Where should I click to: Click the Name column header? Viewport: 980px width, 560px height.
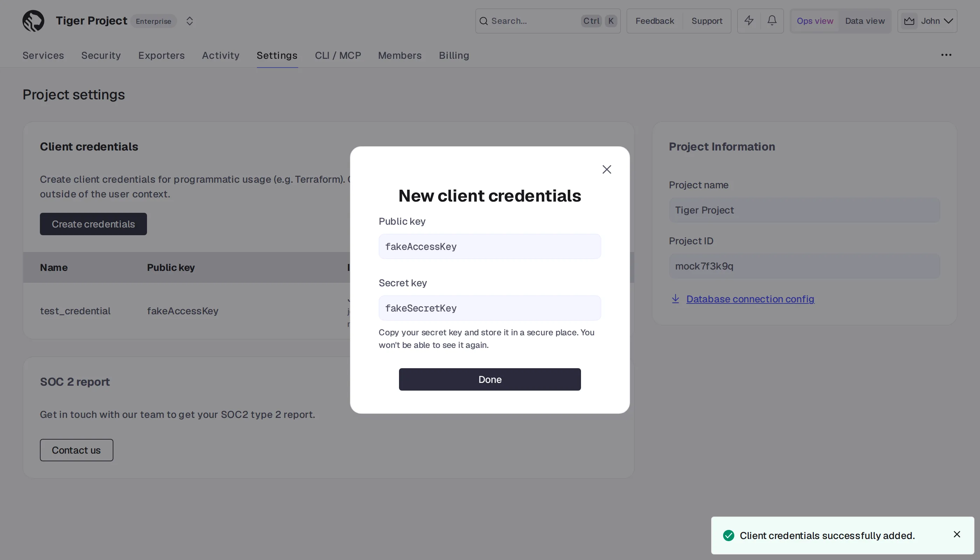54,267
